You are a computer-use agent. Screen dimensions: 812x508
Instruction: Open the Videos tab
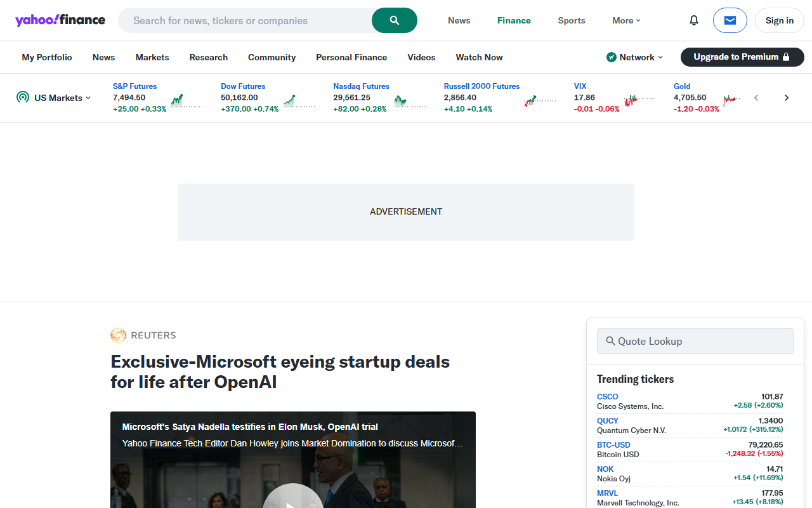point(422,57)
